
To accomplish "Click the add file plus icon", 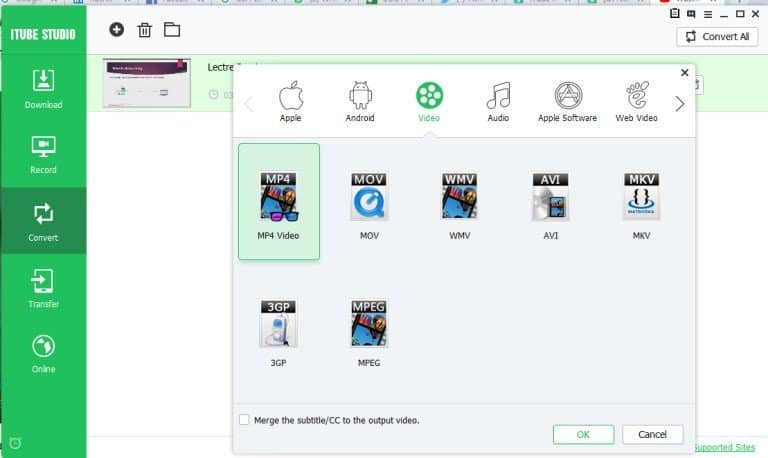I will pyautogui.click(x=117, y=29).
